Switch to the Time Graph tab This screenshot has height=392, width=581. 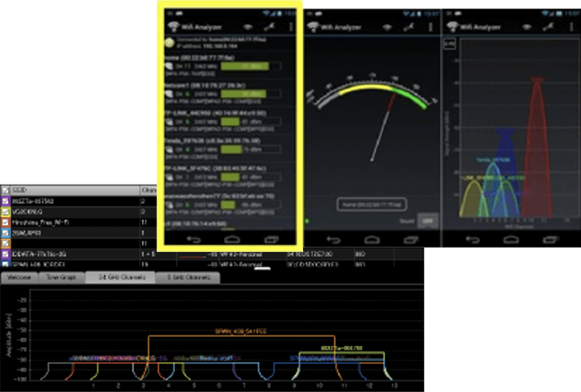tap(59, 278)
